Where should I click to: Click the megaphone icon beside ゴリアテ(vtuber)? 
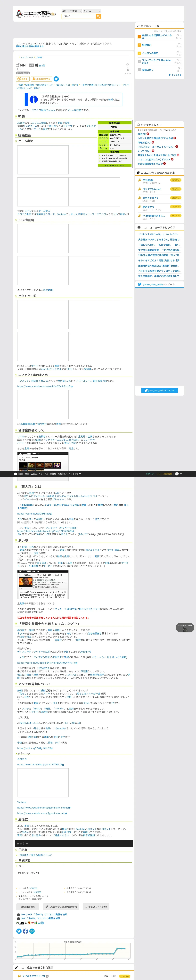pyautogui.click(x=139, y=189)
